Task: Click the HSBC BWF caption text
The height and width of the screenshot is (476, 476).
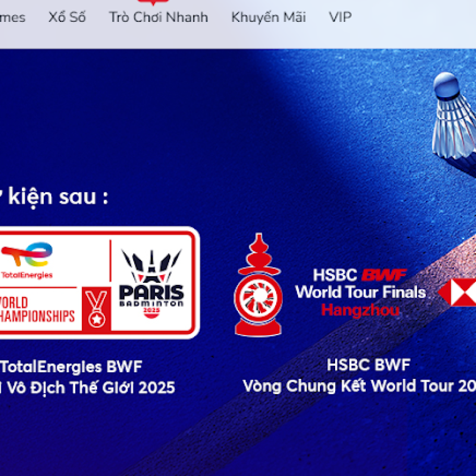Action: 369,365
